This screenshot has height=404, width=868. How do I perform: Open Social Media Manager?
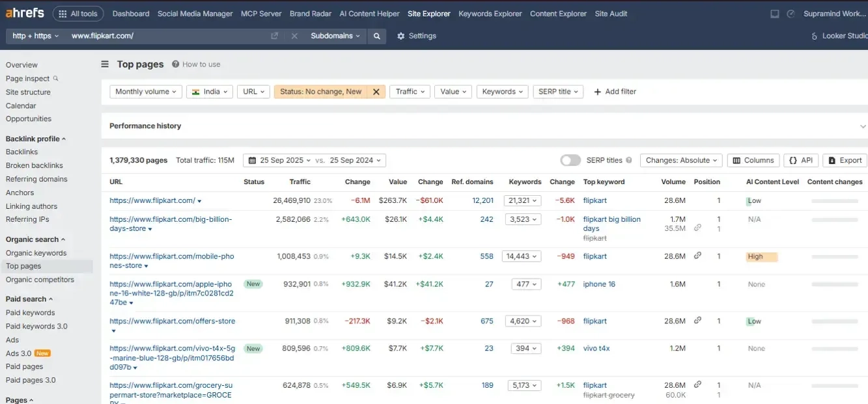pyautogui.click(x=195, y=14)
